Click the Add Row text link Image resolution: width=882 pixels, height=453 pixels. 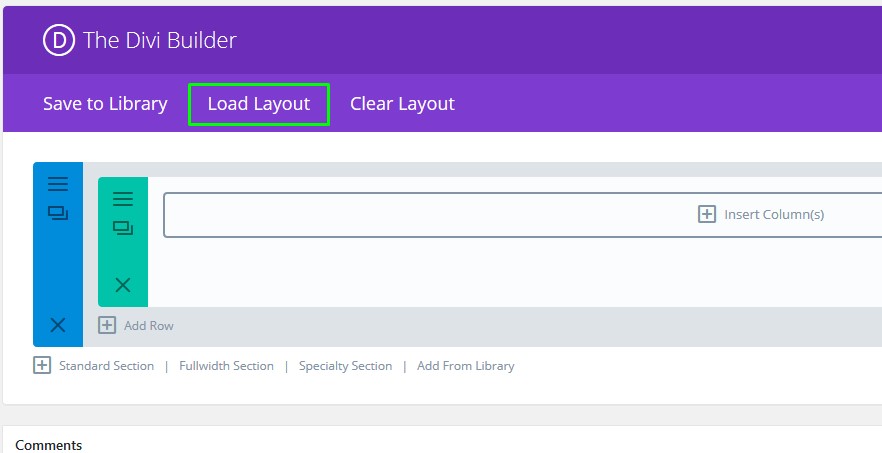149,326
